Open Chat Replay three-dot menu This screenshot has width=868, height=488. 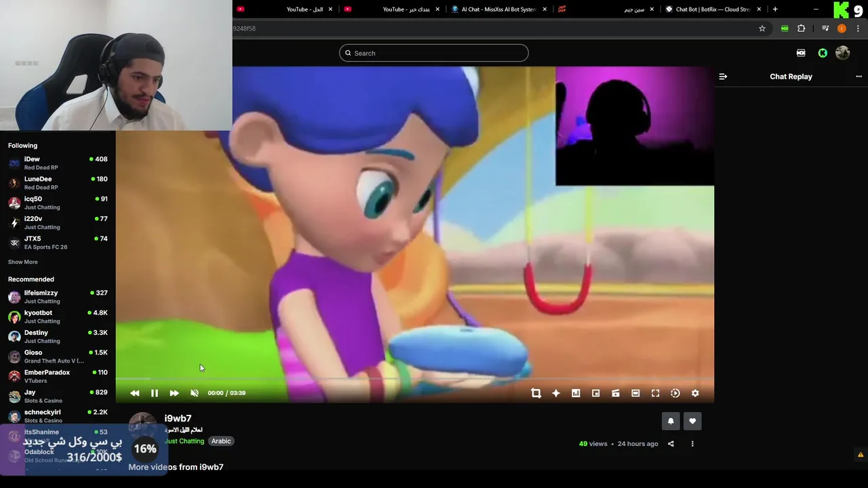859,77
